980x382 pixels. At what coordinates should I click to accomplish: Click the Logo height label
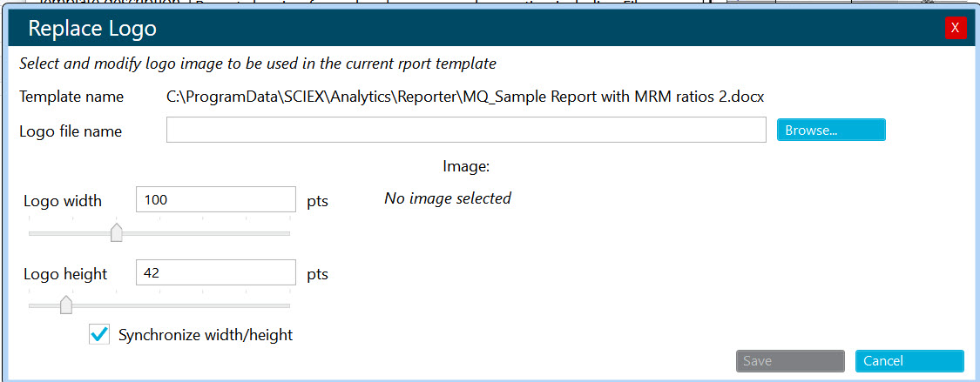(65, 274)
